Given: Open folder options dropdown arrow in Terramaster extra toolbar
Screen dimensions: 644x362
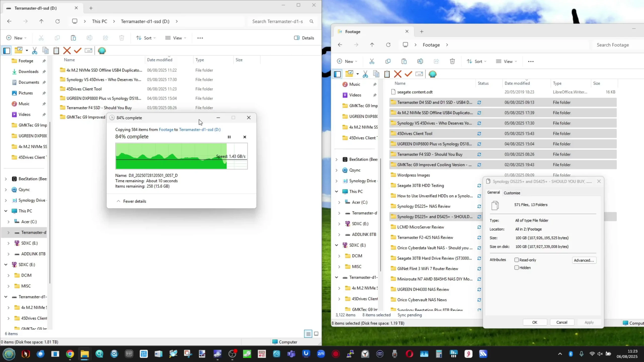Looking at the screenshot, I should click(x=27, y=51).
